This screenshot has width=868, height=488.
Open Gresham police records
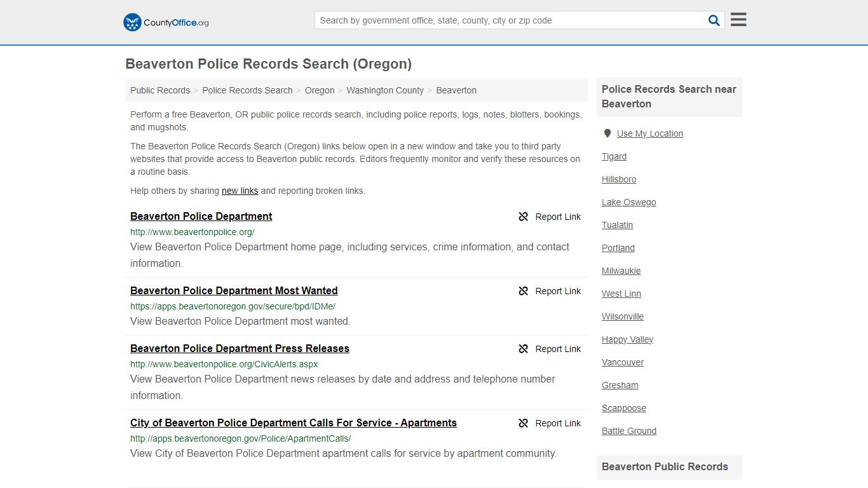(x=620, y=385)
